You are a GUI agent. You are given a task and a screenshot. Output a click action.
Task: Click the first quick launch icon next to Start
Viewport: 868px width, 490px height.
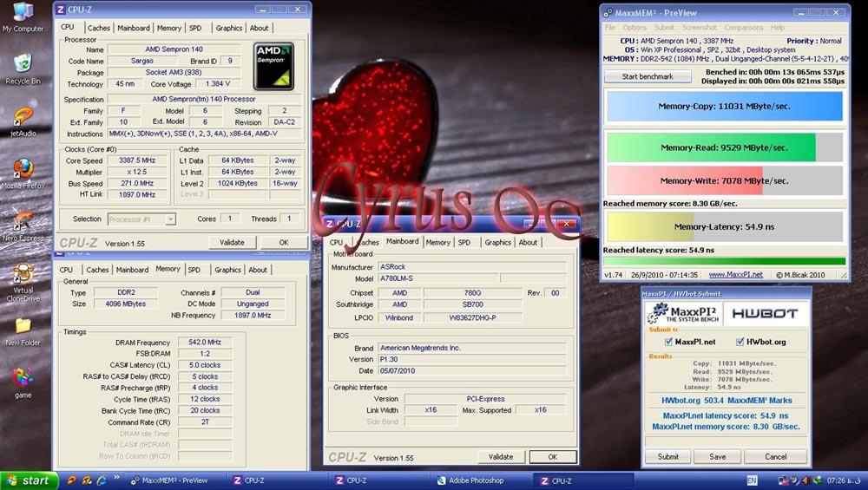71,480
